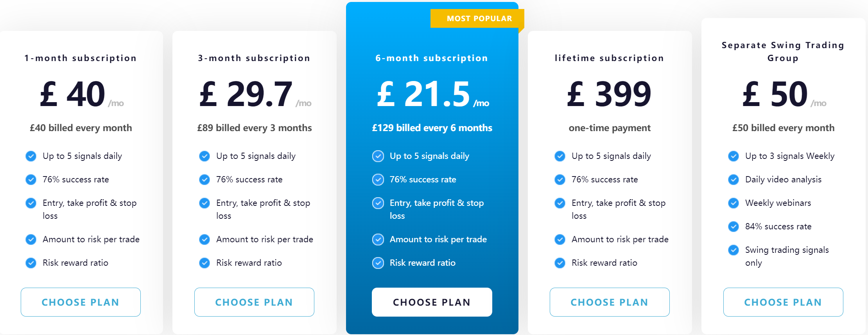This screenshot has height=335, width=868.
Task: Select Choose Plan for 6-month subscription
Action: [432, 302]
